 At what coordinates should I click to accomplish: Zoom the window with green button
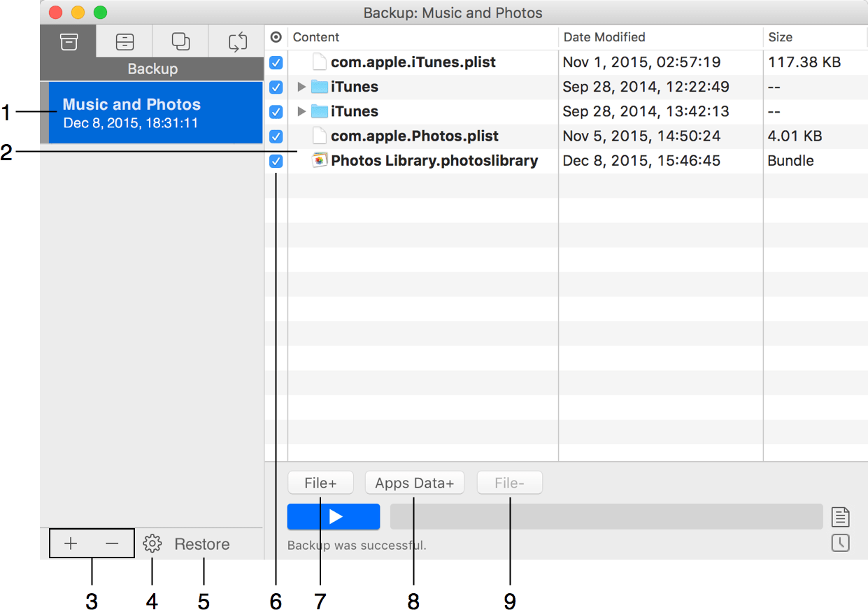coord(100,13)
